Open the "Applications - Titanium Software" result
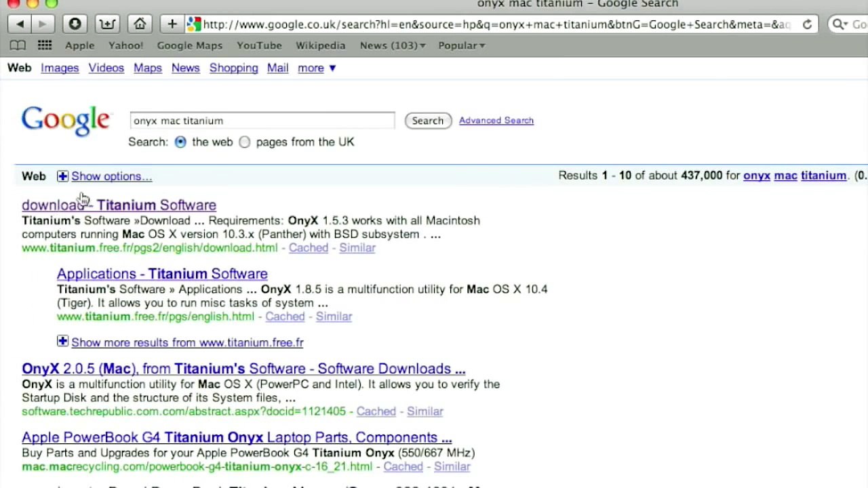Image resolution: width=868 pixels, height=488 pixels. coord(162,274)
